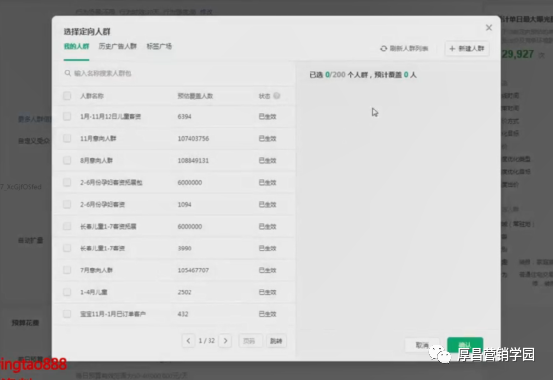Screen dimensions: 553x380
Task: Click the coverage value 3990
Action: pyautogui.click(x=184, y=248)
